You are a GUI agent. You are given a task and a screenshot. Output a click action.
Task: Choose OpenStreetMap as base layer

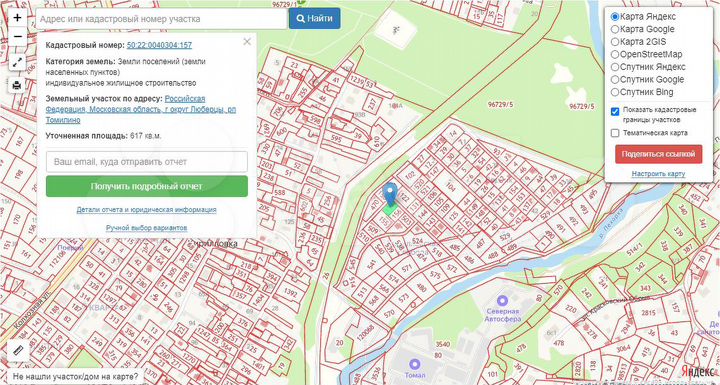click(615, 54)
